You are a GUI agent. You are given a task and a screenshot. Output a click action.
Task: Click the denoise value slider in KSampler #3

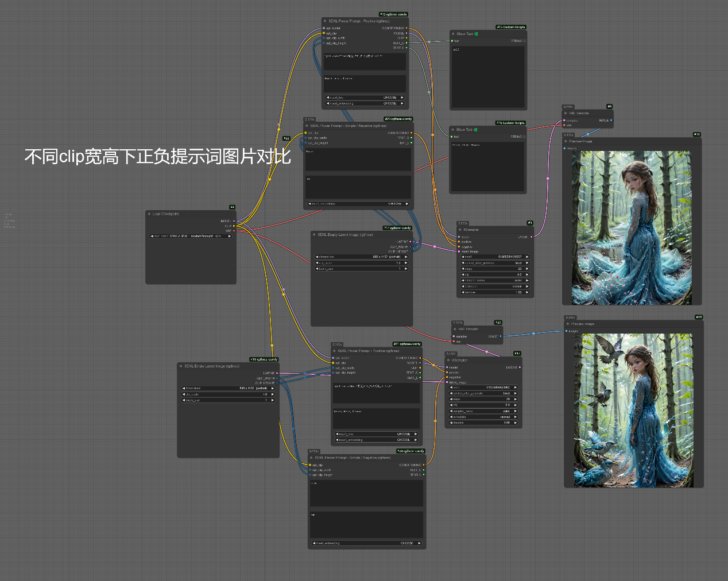[x=494, y=292]
